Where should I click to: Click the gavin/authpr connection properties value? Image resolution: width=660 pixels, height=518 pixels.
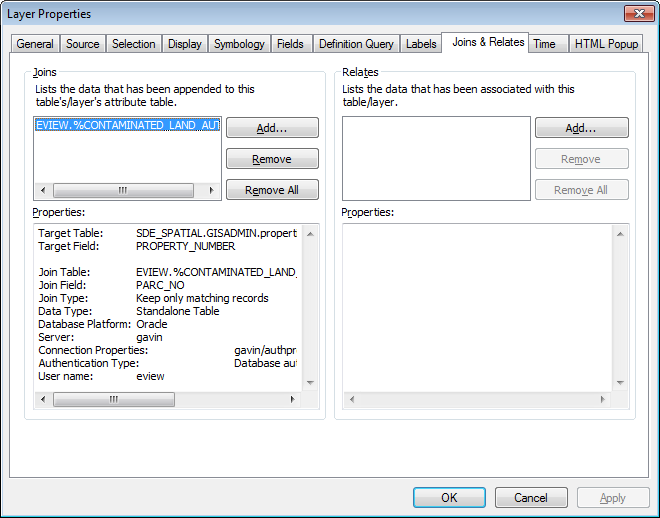pyautogui.click(x=265, y=351)
